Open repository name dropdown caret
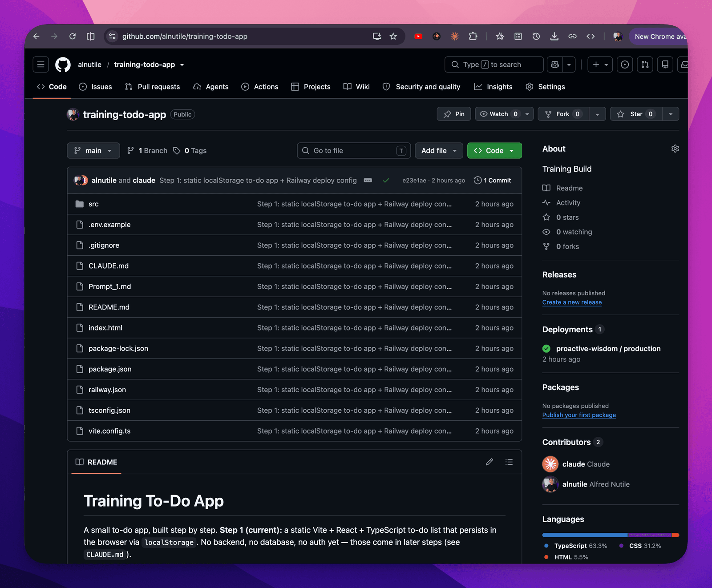 pyautogui.click(x=182, y=65)
